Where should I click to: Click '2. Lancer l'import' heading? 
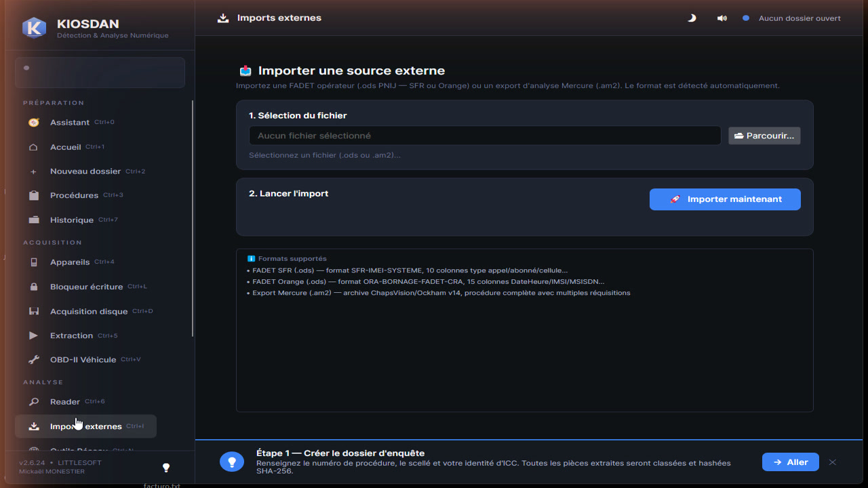tap(288, 194)
